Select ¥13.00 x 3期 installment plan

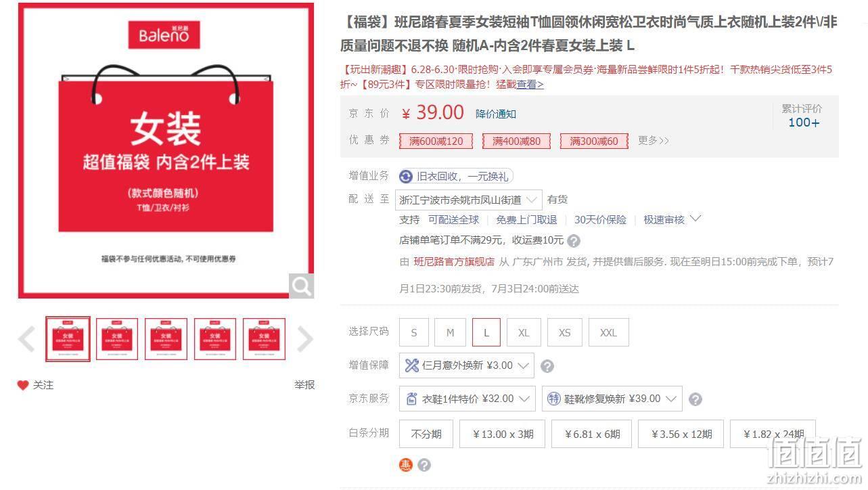[x=503, y=434]
